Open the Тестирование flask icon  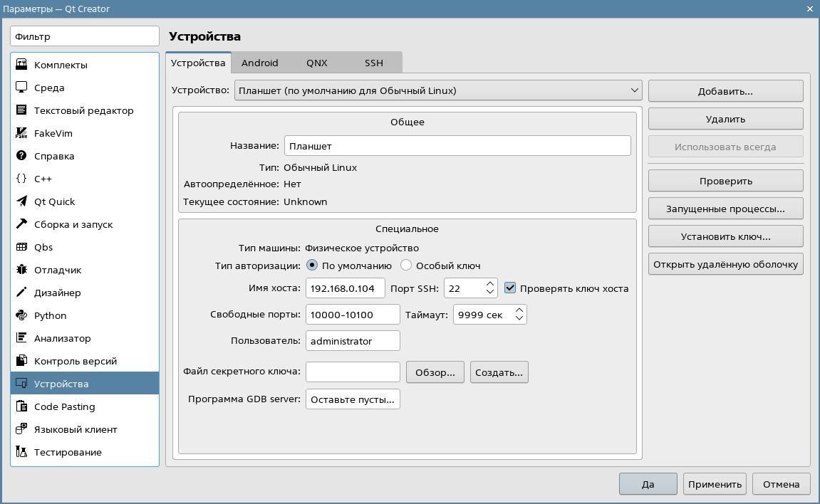(21, 452)
